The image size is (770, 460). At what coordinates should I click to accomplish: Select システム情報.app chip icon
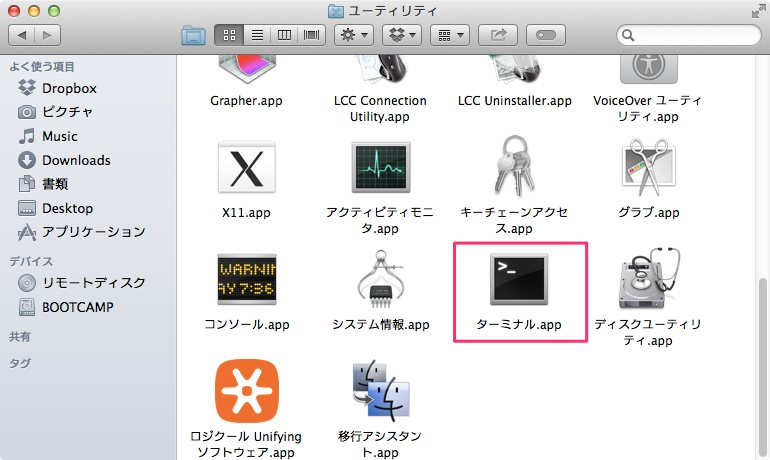click(x=381, y=279)
